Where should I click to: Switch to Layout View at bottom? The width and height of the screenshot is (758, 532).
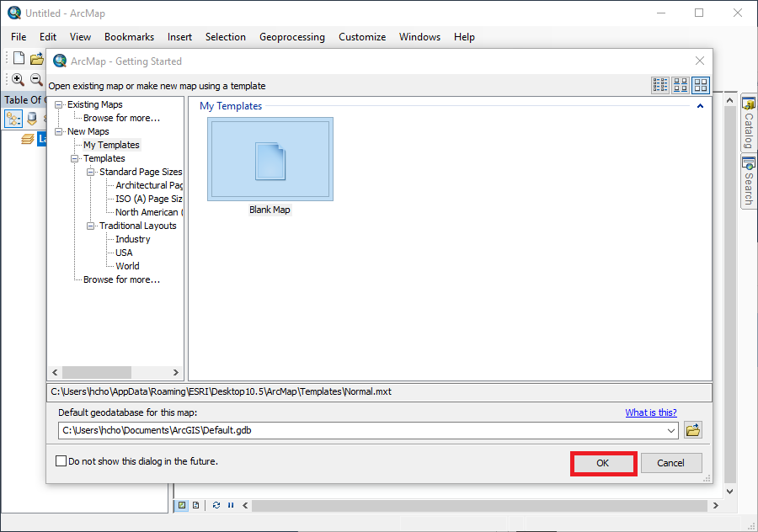pos(195,505)
